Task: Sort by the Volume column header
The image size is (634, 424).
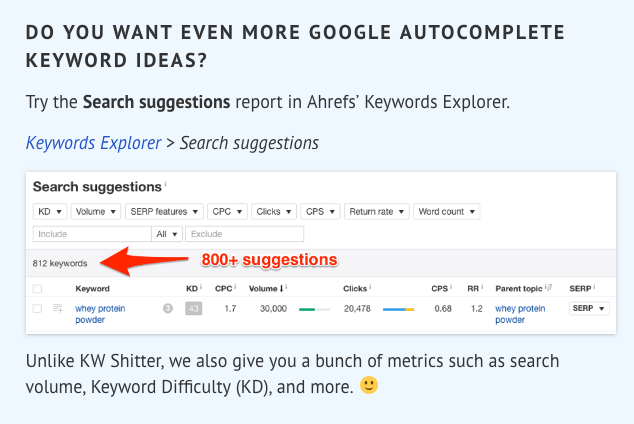Action: point(264,289)
